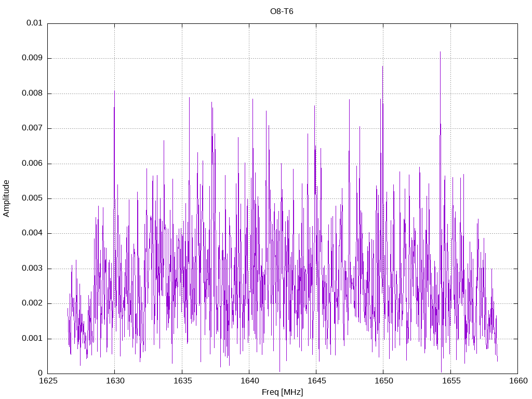
Task: Click the 0.003 y-axis tick label
Action: (x=32, y=269)
